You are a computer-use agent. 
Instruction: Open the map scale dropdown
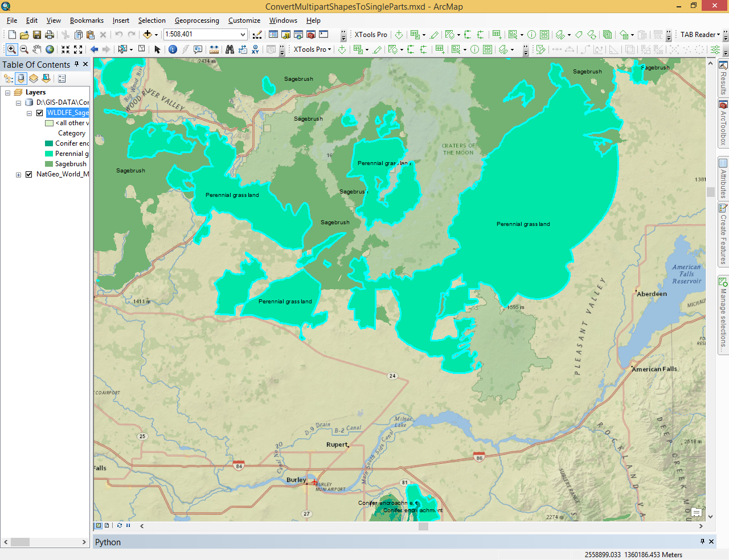point(243,35)
